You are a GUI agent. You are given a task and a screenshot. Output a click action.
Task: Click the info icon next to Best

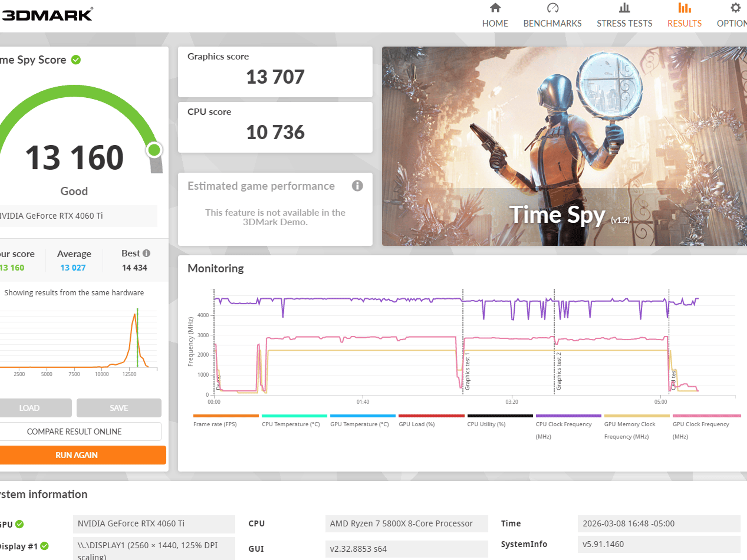tap(146, 253)
